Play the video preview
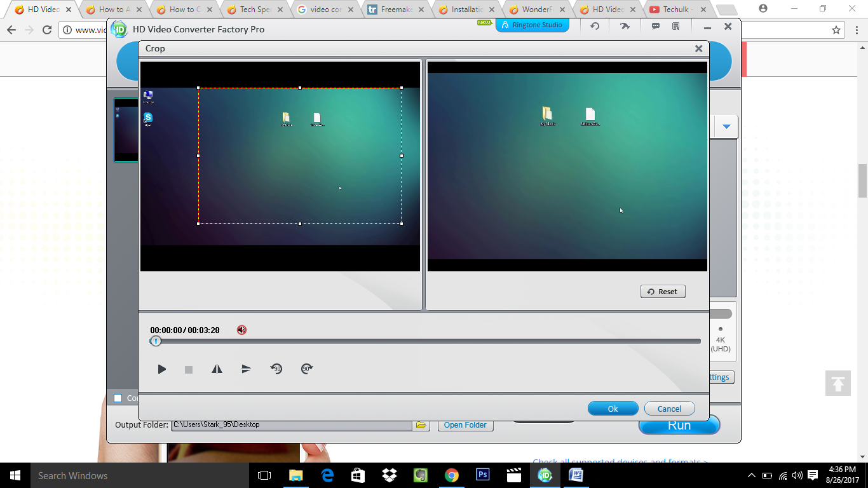Viewport: 868px width, 488px height. tap(162, 369)
